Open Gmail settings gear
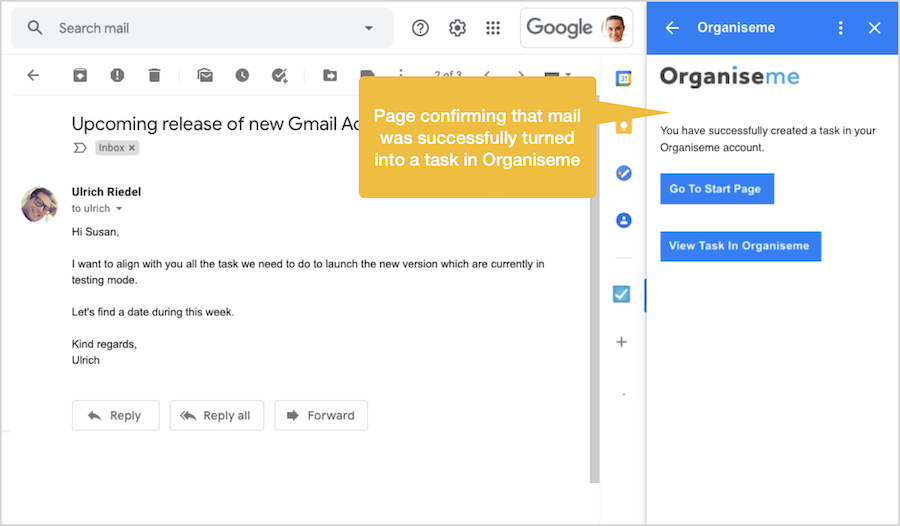Screen dimensions: 900x526 (x=457, y=28)
